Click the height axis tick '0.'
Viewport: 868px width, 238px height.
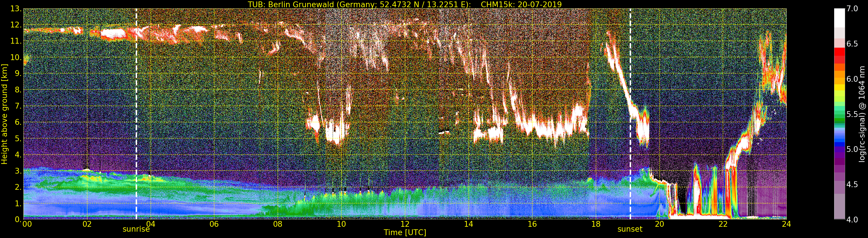point(18,220)
